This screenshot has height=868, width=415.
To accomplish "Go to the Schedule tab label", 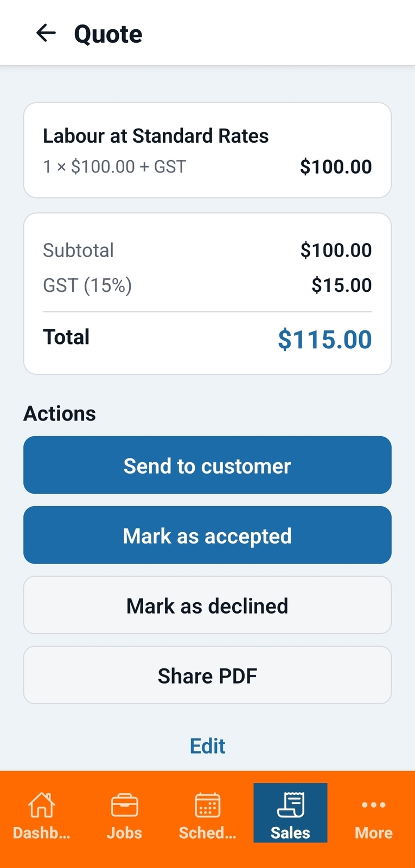I will point(207,833).
